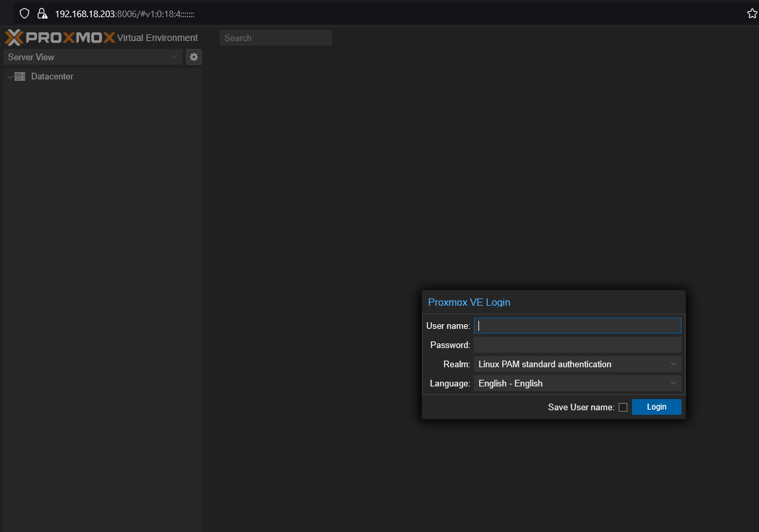This screenshot has height=532, width=759.
Task: Focus the User name field
Action: tap(577, 326)
